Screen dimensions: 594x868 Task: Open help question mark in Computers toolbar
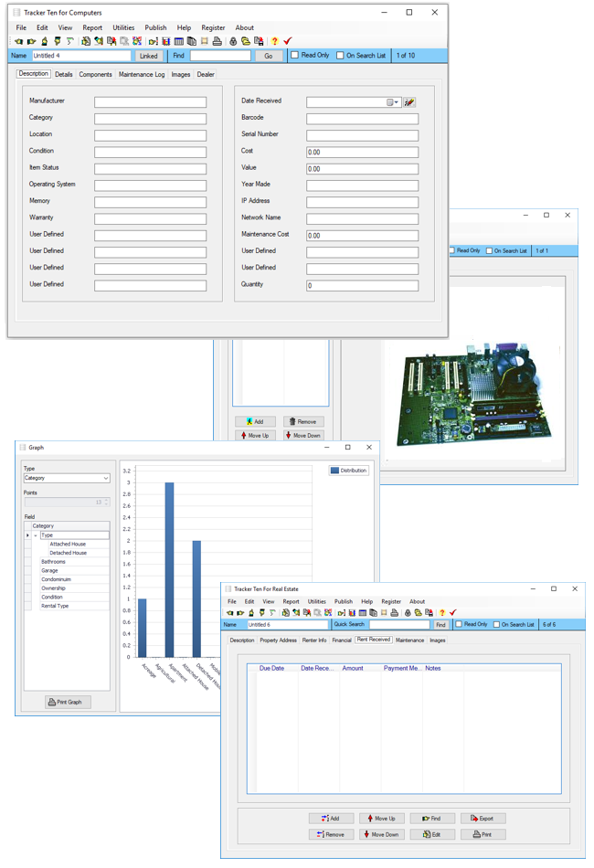pyautogui.click(x=274, y=41)
